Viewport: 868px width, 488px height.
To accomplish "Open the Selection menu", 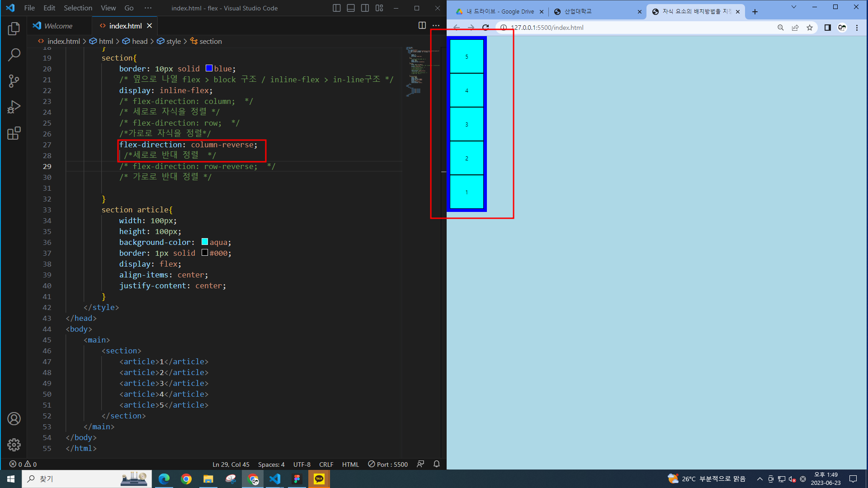I will tap(78, 8).
